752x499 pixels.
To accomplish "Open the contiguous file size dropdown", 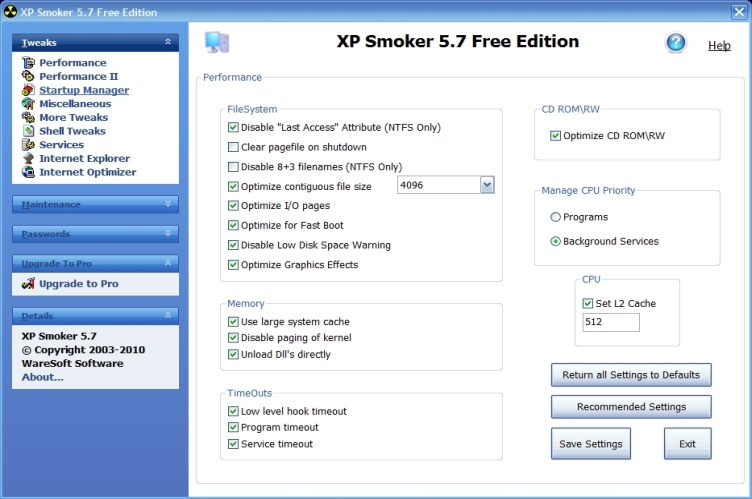I will (x=487, y=185).
